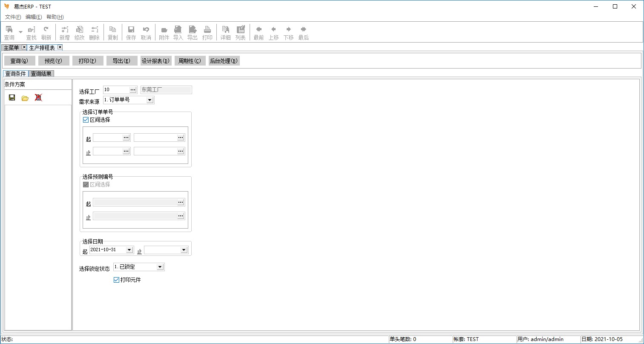
Task: Click the 后台处理(B) button
Action: click(224, 61)
